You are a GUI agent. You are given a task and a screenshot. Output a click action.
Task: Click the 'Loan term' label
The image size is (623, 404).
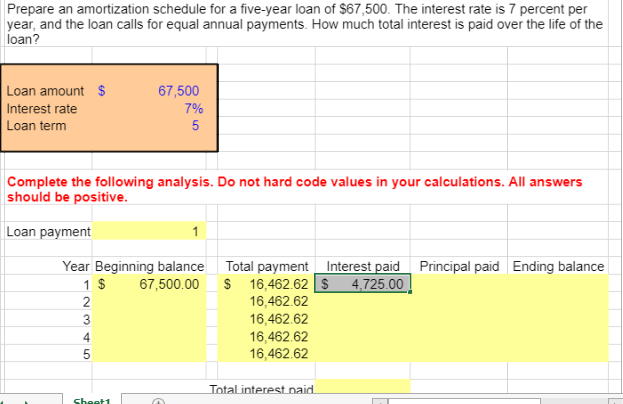tap(36, 126)
